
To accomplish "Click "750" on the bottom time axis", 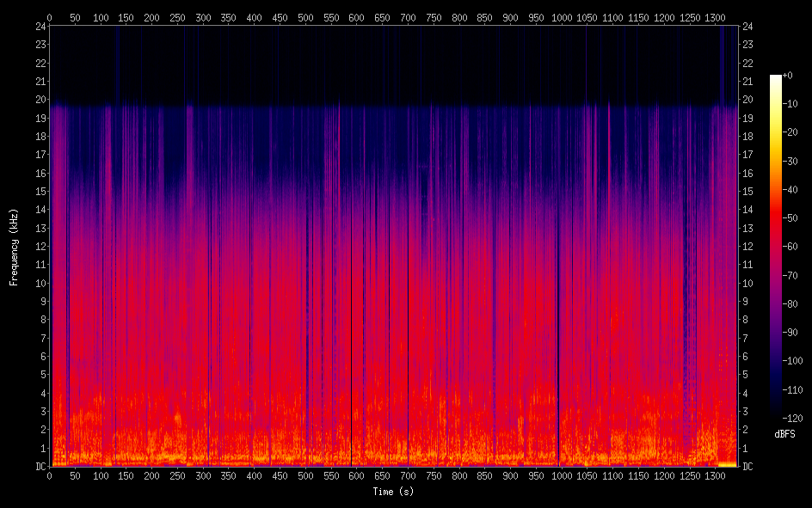I will pyautogui.click(x=434, y=476).
